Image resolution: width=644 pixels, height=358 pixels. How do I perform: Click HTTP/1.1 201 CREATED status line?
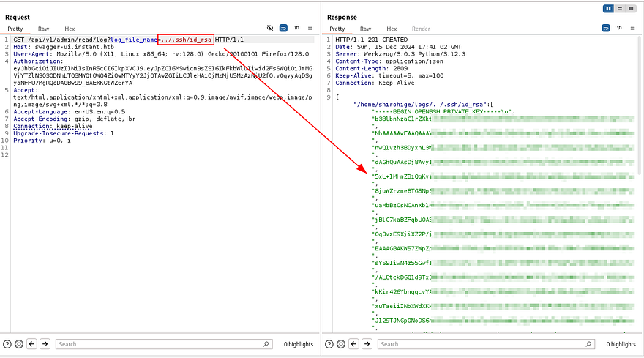pos(371,40)
